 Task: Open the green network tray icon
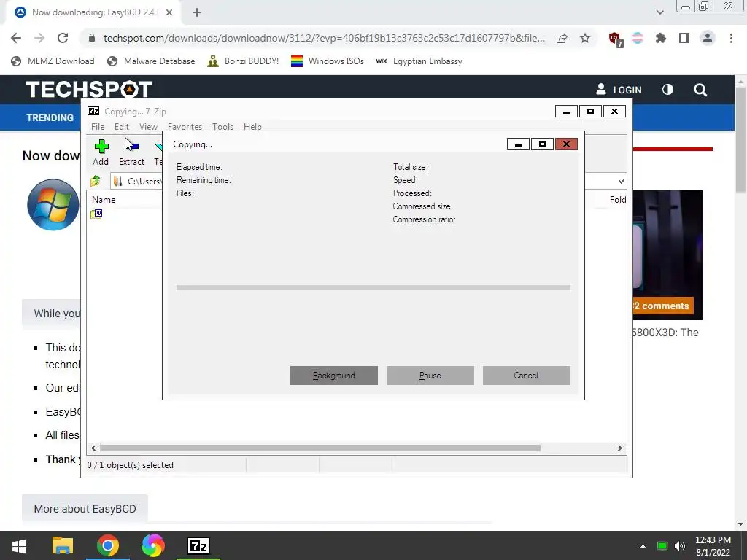point(662,546)
